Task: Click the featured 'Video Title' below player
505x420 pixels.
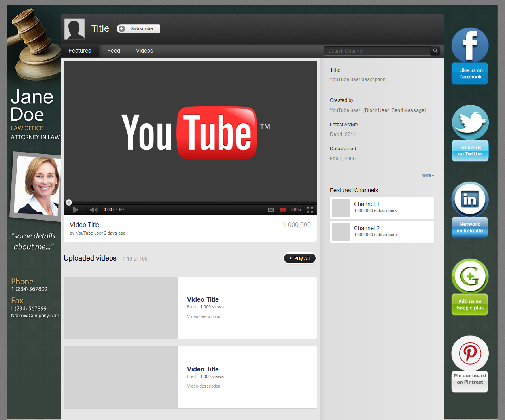Action: pyautogui.click(x=84, y=225)
